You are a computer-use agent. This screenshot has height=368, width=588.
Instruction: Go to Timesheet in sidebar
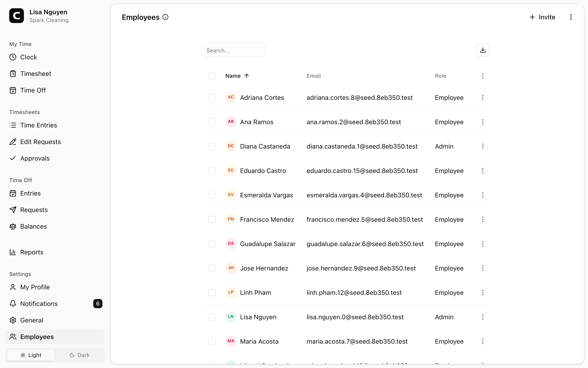coord(55,73)
